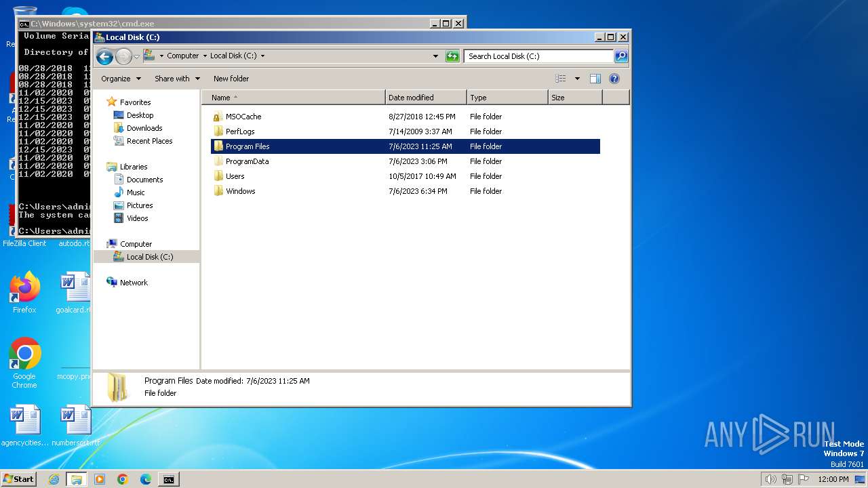Select the Program Files folder icon
This screenshot has height=488, width=868.
[218, 146]
